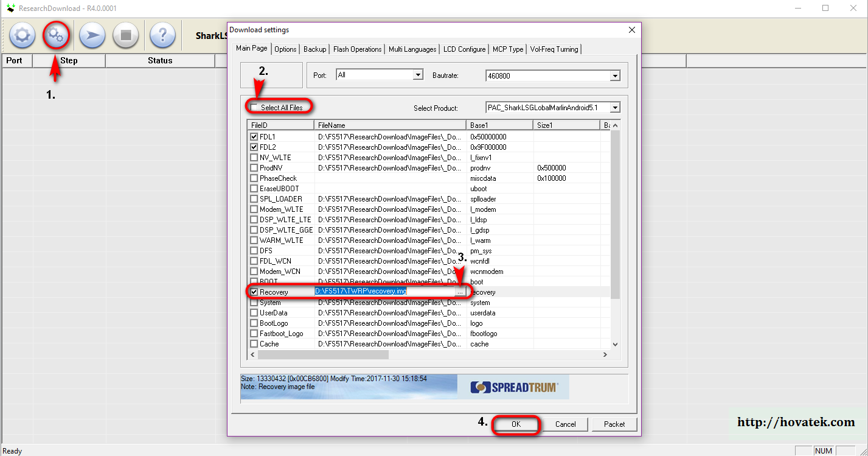Enable the UserData file checkbox
This screenshot has width=868, height=456.
pyautogui.click(x=254, y=313)
